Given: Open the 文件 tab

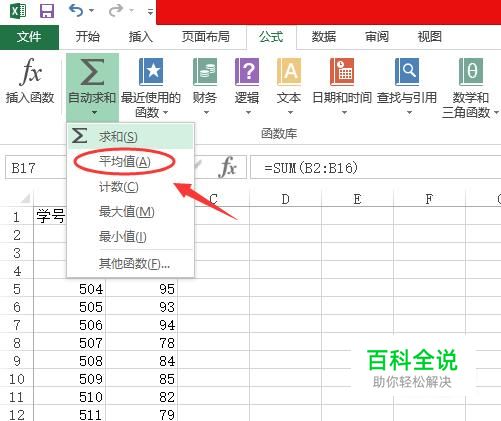Looking at the screenshot, I should 29,37.
